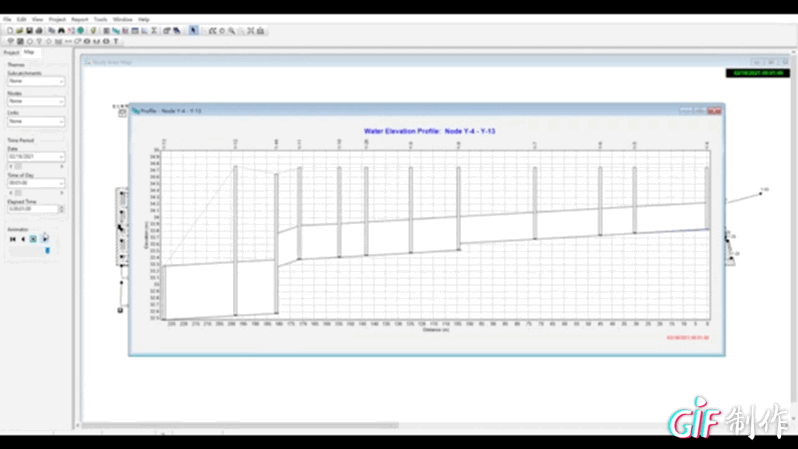Open the Report menu
This screenshot has height=449, width=798.
tap(79, 19)
